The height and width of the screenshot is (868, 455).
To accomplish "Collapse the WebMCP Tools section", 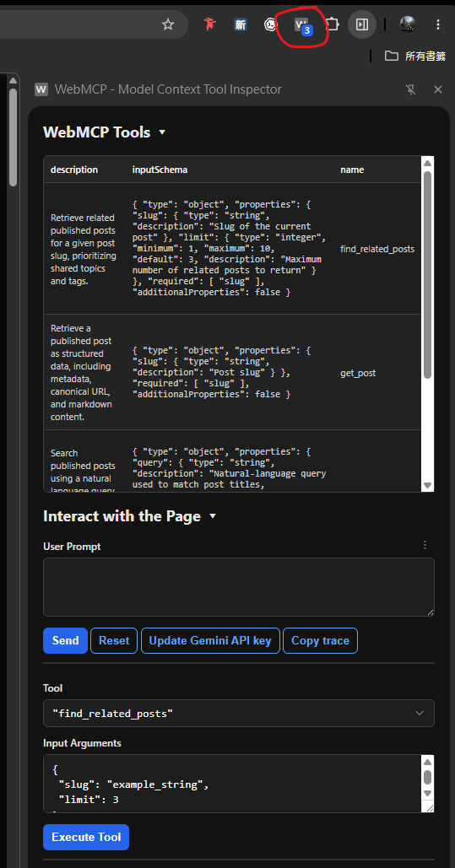I will pyautogui.click(x=162, y=132).
